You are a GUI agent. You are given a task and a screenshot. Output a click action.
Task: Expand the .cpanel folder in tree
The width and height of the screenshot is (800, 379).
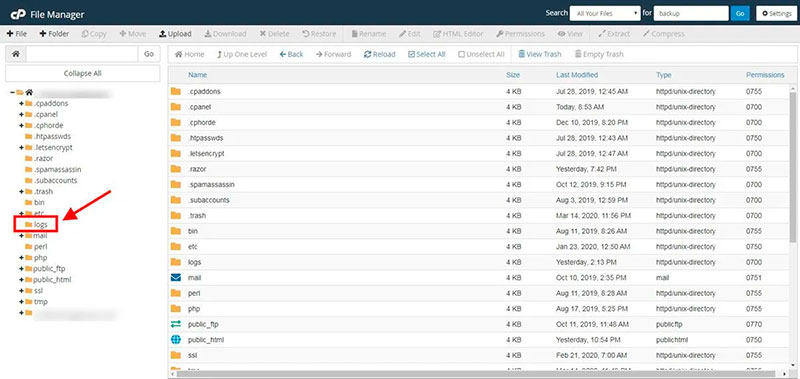[21, 114]
